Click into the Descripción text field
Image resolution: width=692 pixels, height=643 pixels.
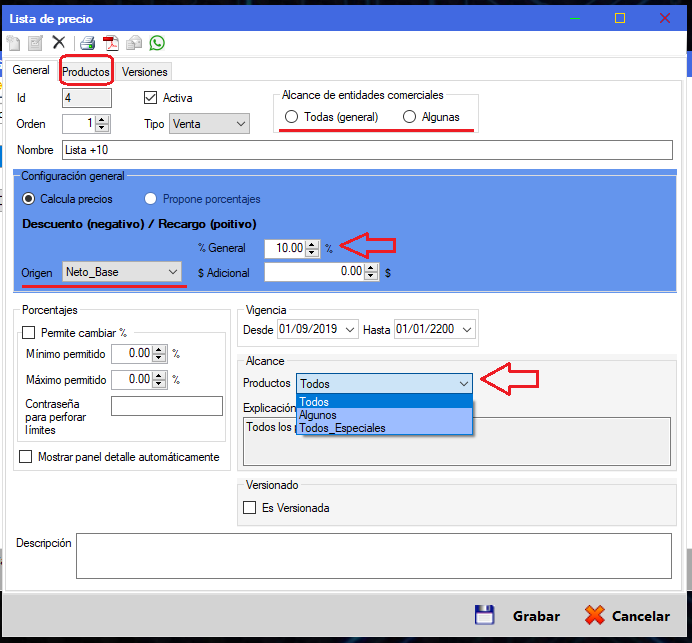372,555
